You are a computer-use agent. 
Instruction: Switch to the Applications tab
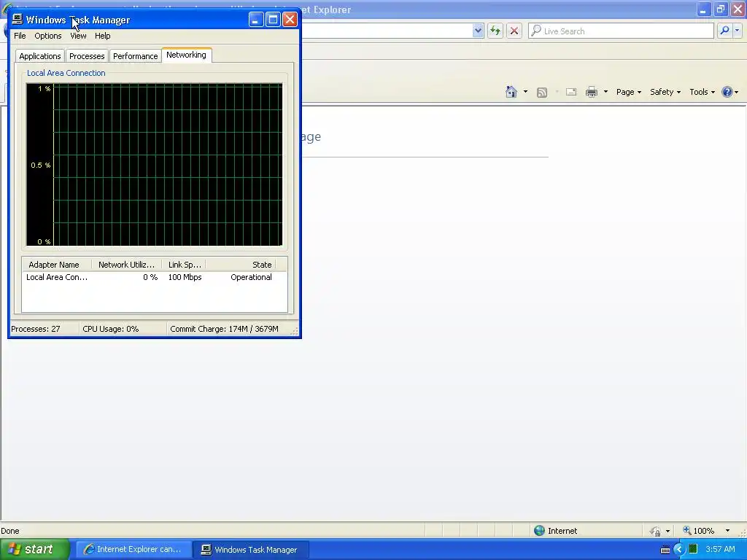coord(40,56)
